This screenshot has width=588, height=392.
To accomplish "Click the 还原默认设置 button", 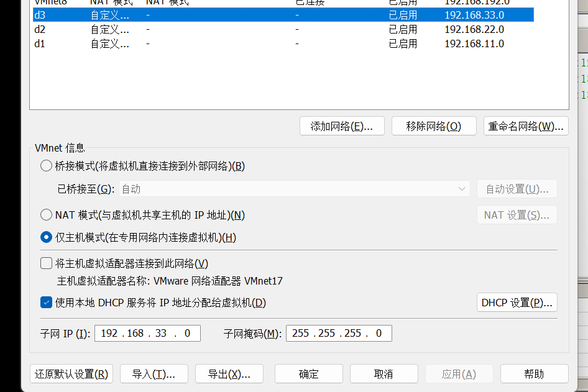I will click(x=71, y=374).
